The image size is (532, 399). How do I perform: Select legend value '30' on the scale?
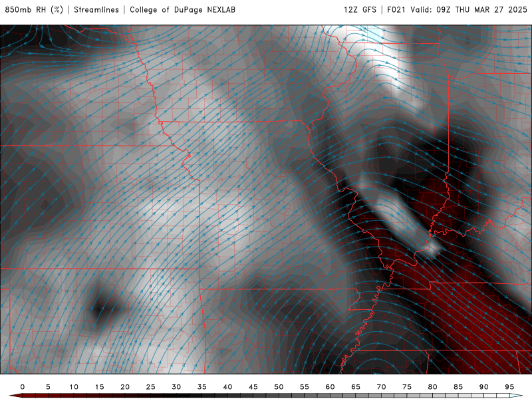click(176, 387)
